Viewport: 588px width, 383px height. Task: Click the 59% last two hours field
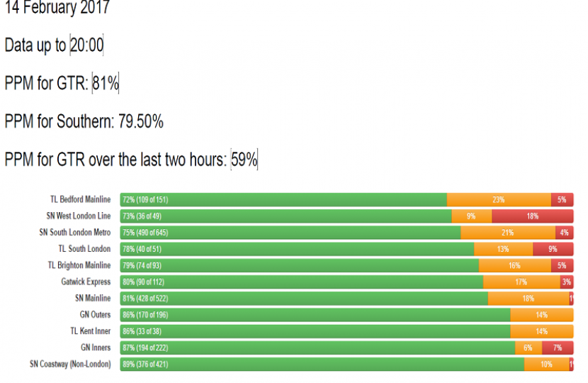244,160
